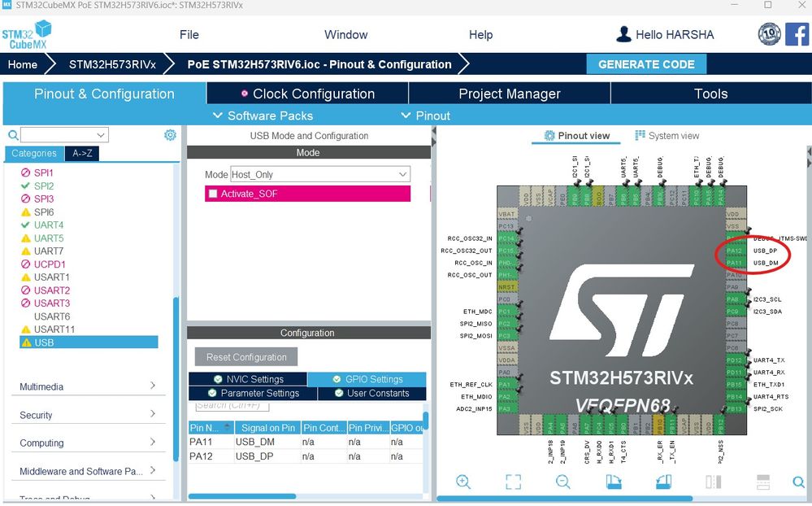Open the Facebook icon in header

[x=797, y=34]
